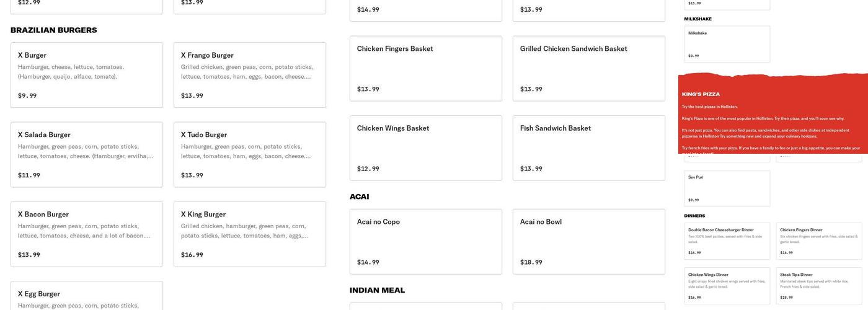This screenshot has height=310, width=868.
Task: Open Grilled Chicken Sandwich Basket item
Action: 588,68
